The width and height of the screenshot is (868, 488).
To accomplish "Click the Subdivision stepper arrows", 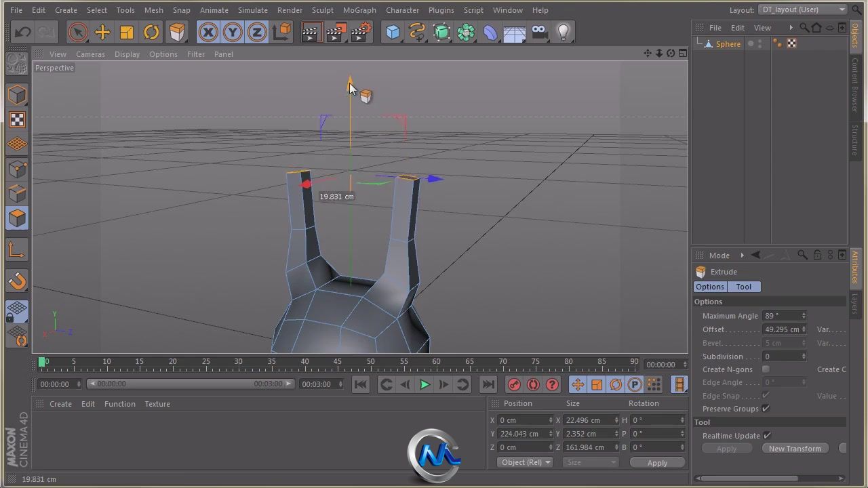I will [804, 357].
